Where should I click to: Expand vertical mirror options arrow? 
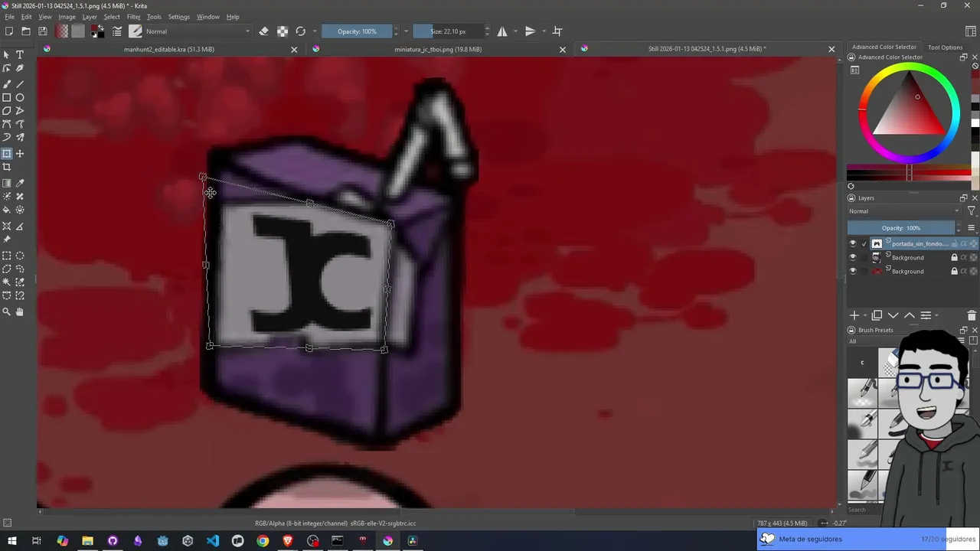[544, 31]
